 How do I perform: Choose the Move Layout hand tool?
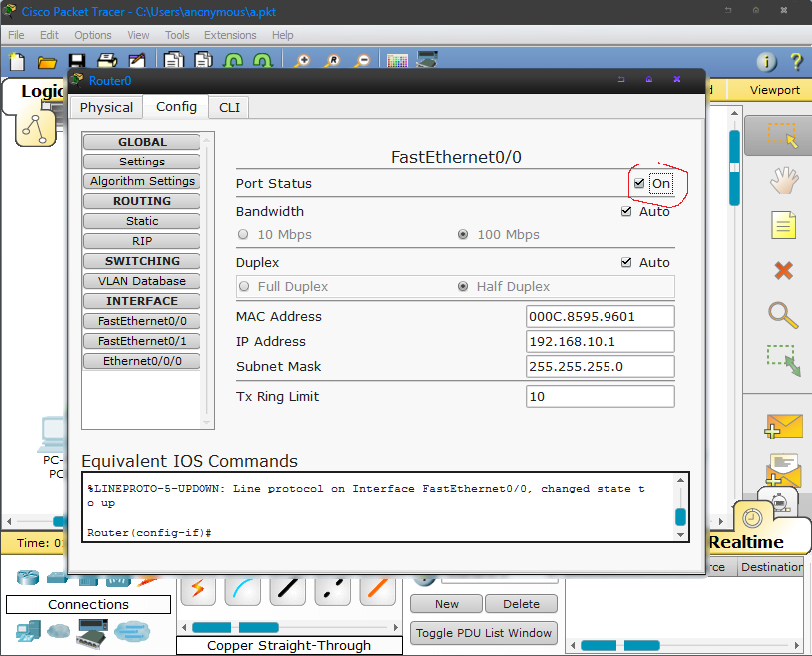pos(783,180)
